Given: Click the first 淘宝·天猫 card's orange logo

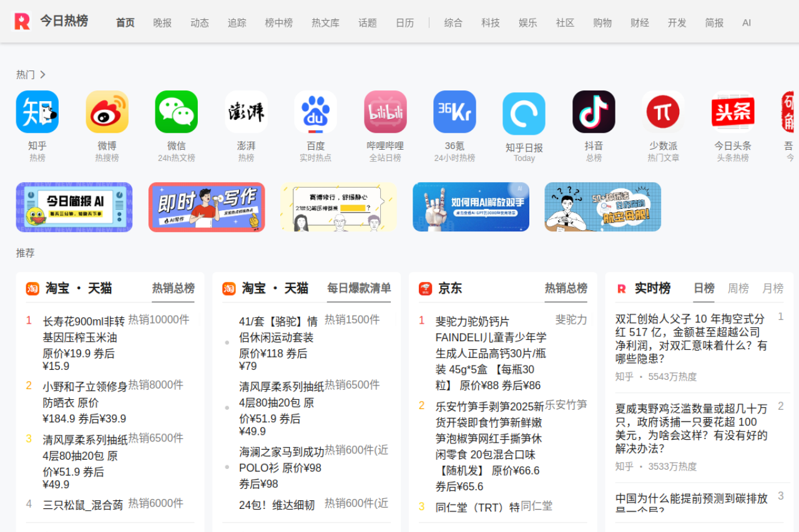Looking at the screenshot, I should tap(32, 289).
